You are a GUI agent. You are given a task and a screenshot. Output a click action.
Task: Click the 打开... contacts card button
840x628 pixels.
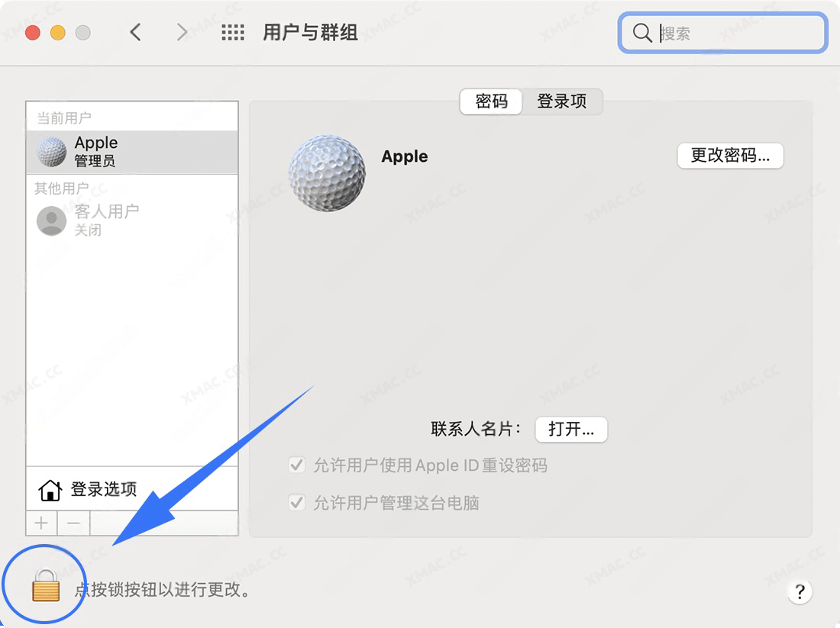pyautogui.click(x=571, y=429)
